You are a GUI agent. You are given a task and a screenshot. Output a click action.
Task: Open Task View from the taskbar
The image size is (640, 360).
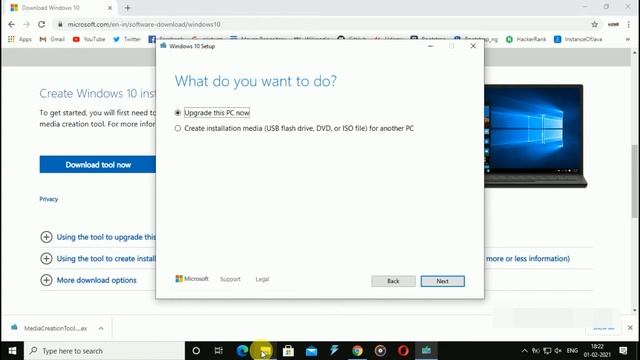click(219, 351)
